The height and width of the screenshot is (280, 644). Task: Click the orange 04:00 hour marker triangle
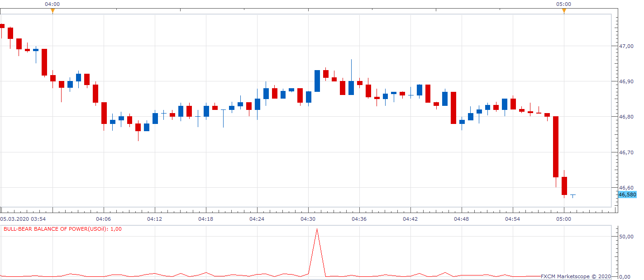[52, 11]
